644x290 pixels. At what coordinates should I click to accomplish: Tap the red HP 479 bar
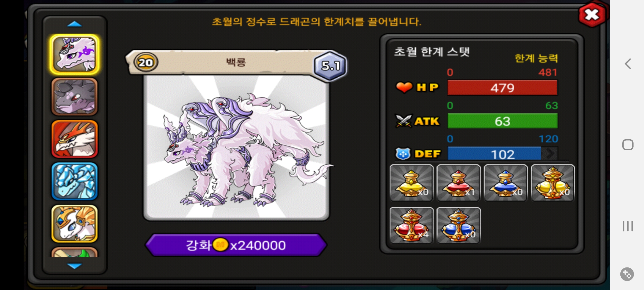[502, 88]
